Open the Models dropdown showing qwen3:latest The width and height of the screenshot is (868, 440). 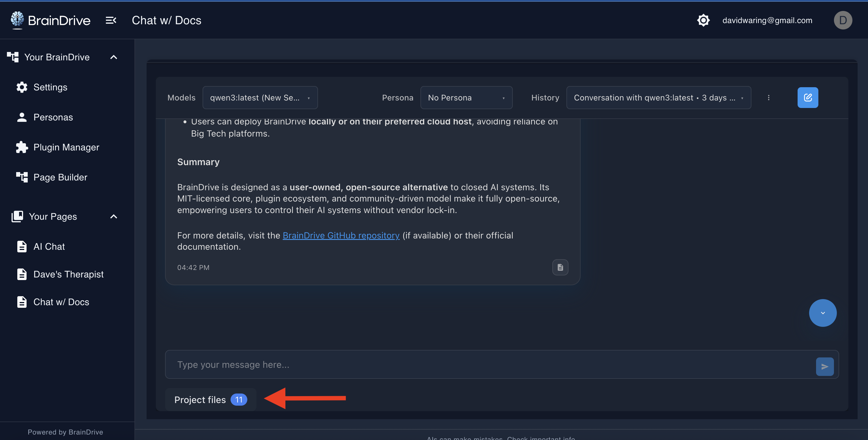pos(260,98)
